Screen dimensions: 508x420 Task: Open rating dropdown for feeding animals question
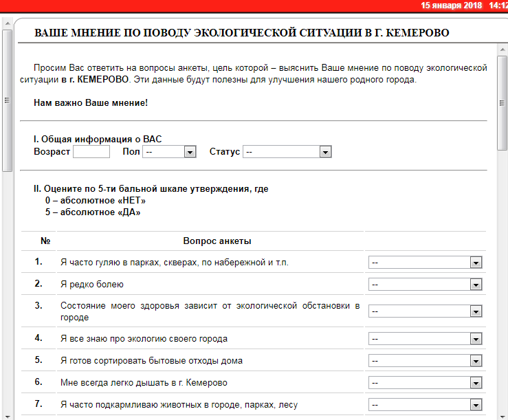[425, 405]
